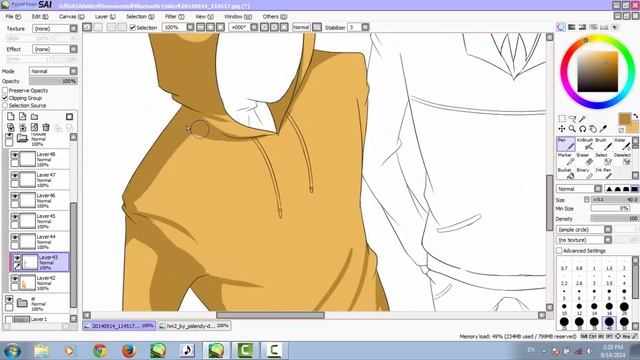The image size is (640, 360).
Task: Select the Select pen tool
Action: pyautogui.click(x=603, y=160)
